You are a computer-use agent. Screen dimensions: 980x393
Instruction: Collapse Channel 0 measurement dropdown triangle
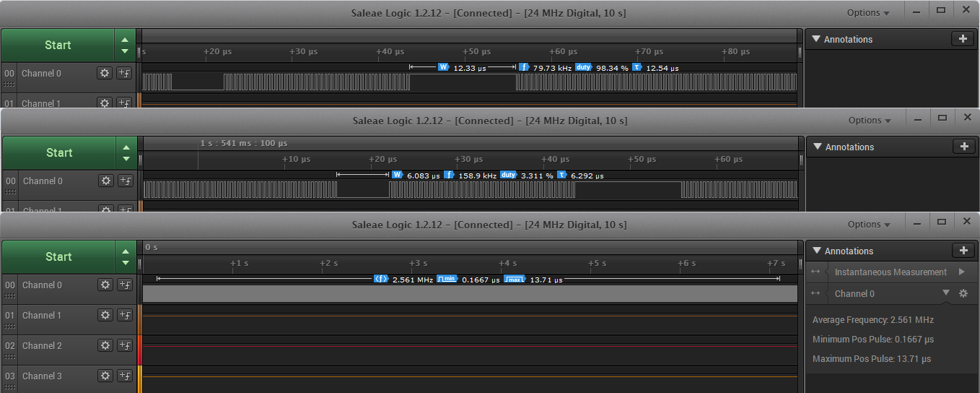[x=946, y=293]
